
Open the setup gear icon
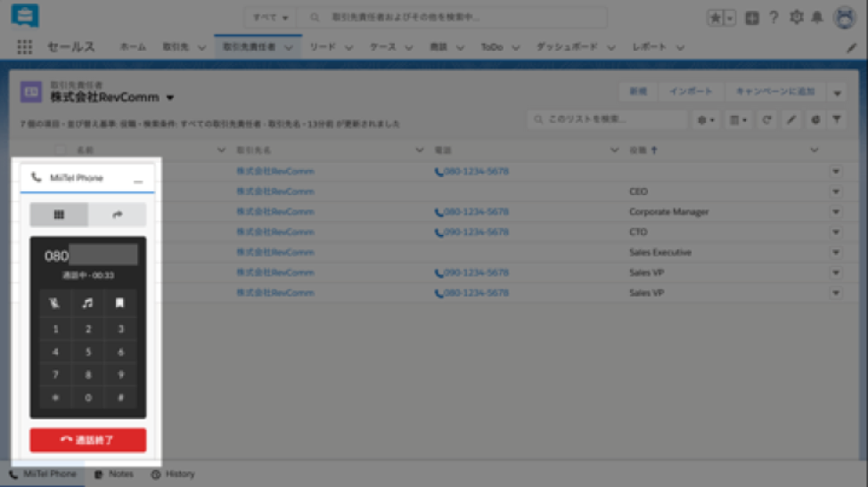pyautogui.click(x=796, y=18)
